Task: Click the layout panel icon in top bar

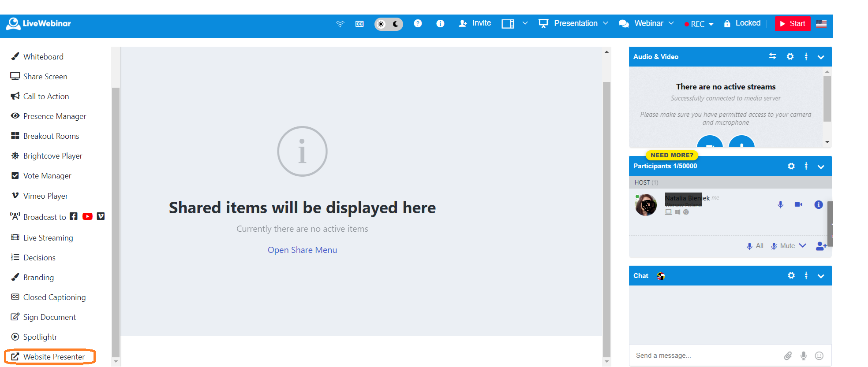Action: [508, 24]
